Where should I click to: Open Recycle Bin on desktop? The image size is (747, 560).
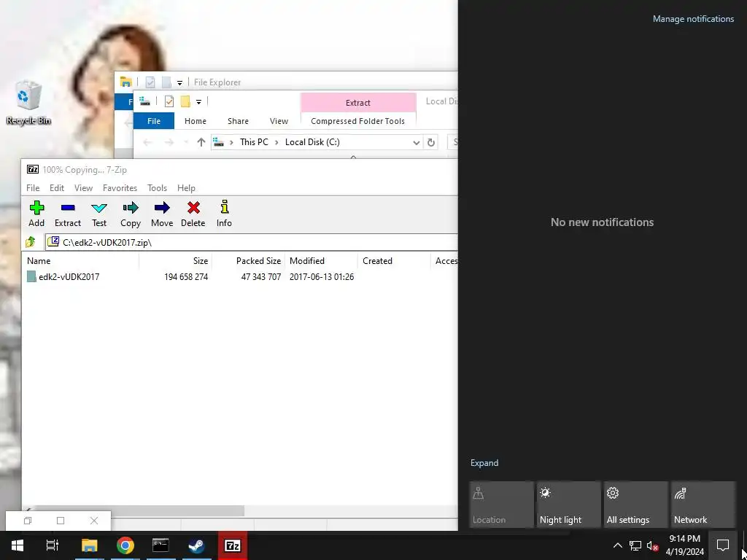(28, 103)
